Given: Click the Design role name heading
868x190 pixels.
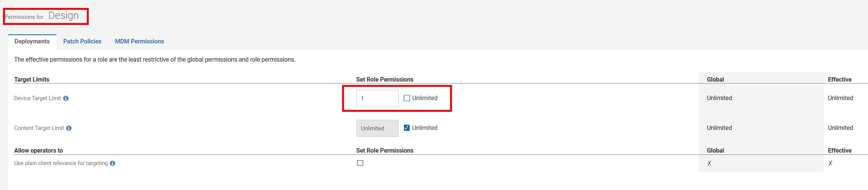Looking at the screenshot, I should [63, 15].
